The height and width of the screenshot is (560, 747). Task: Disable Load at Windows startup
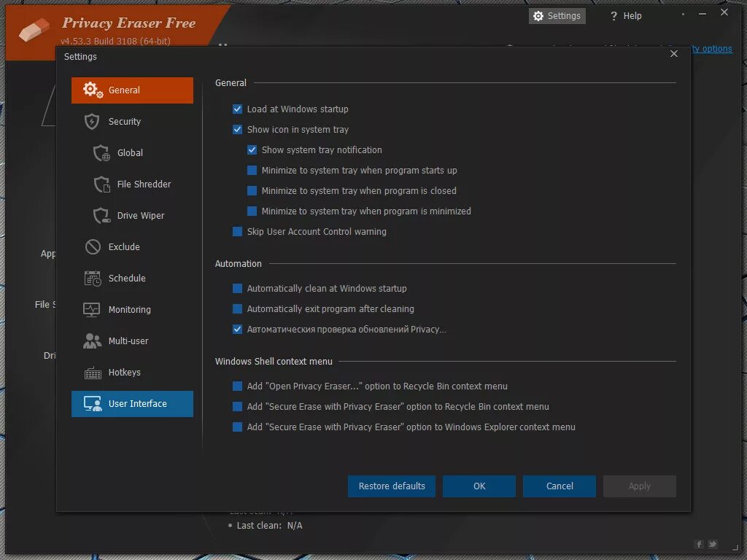click(237, 109)
